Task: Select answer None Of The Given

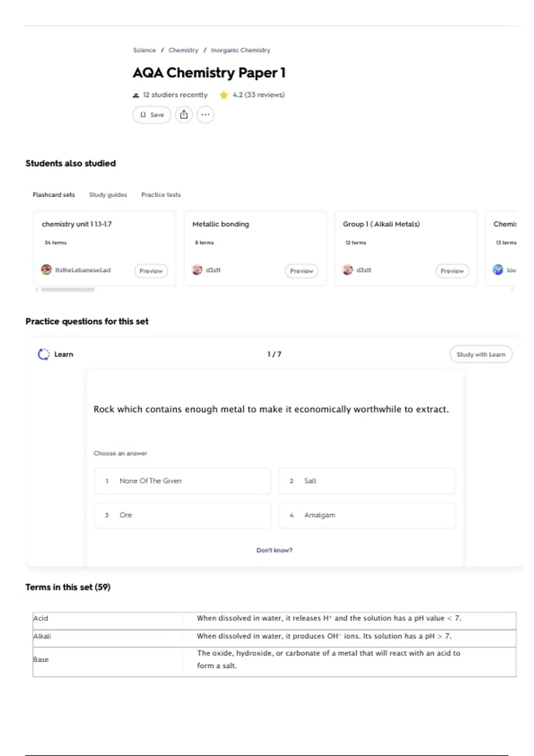Action: (x=182, y=481)
